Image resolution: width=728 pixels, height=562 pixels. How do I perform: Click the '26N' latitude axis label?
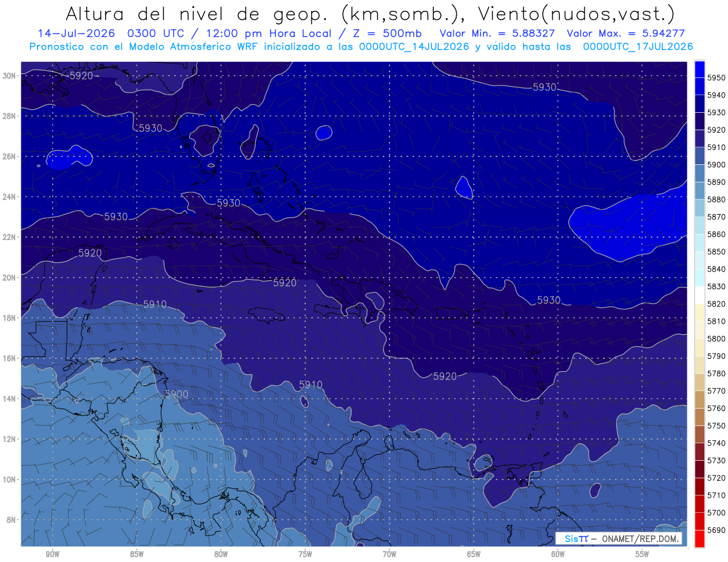9,156
